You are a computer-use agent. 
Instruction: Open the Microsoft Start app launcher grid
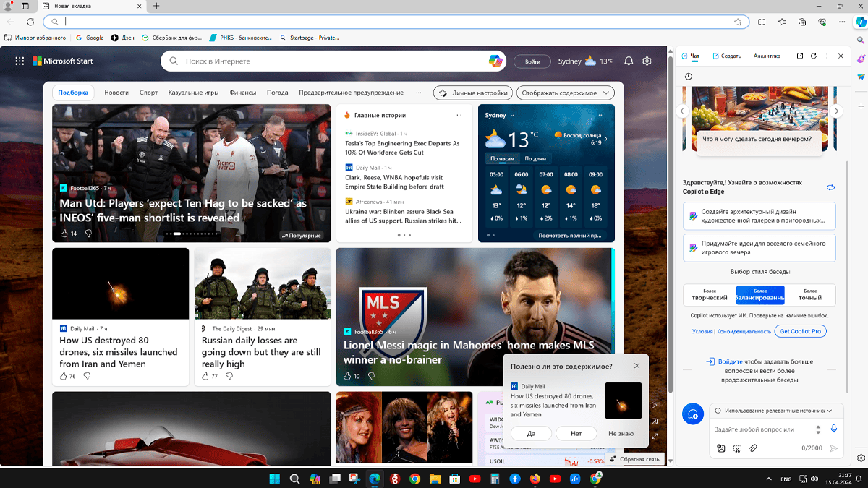[x=20, y=61]
